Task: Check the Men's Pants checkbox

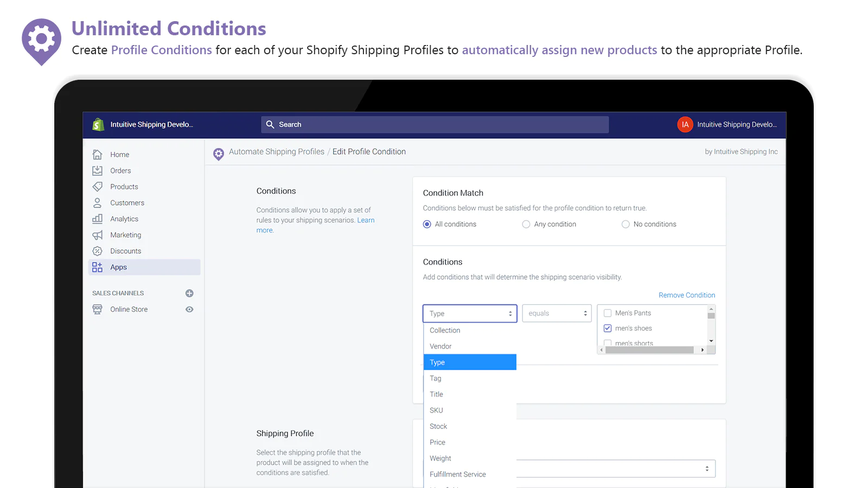Action: [608, 313]
